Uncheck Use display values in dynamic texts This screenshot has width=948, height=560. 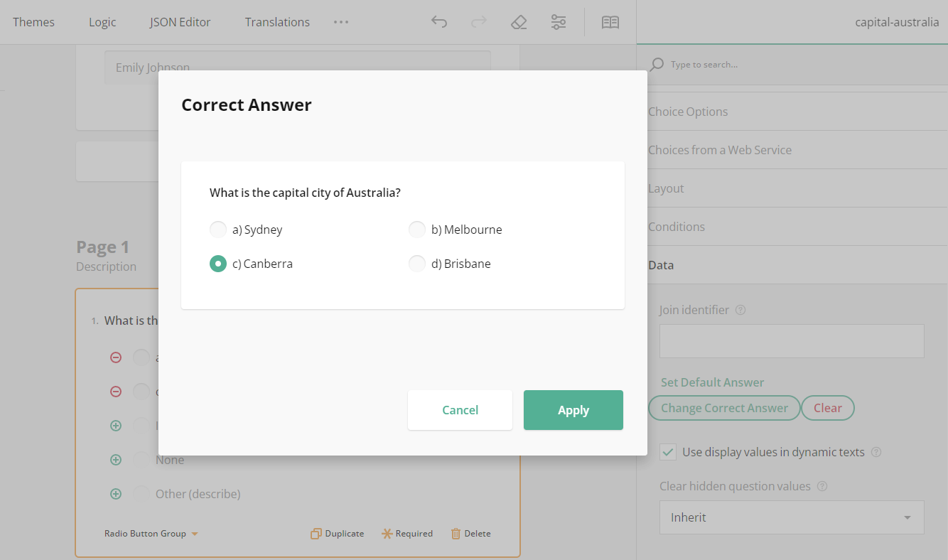coord(668,452)
